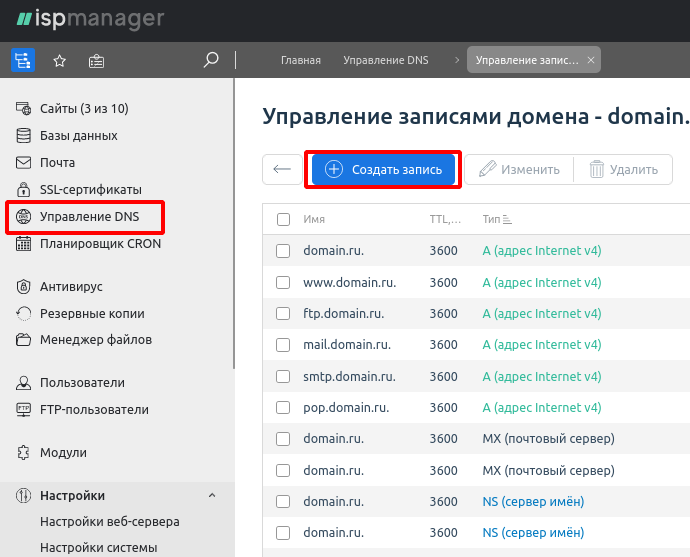
Task: Click the Базы данных database icon
Action: [x=23, y=136]
